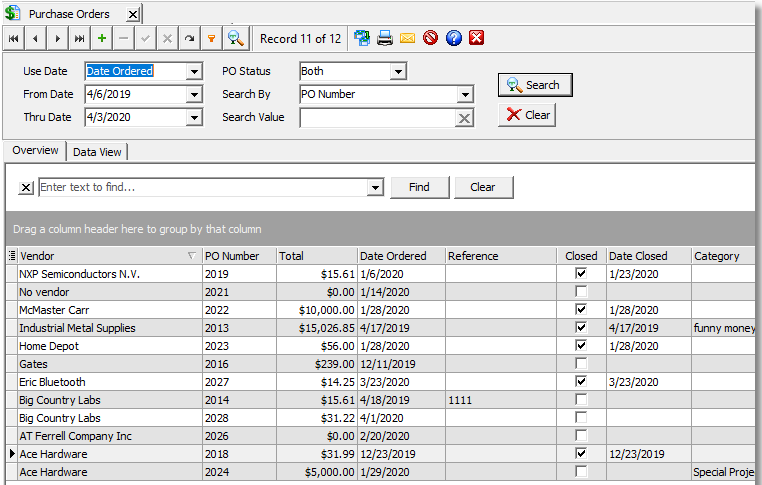Click the export data icon in toolbar
Viewport: 762px width, 485px height.
click(362, 38)
